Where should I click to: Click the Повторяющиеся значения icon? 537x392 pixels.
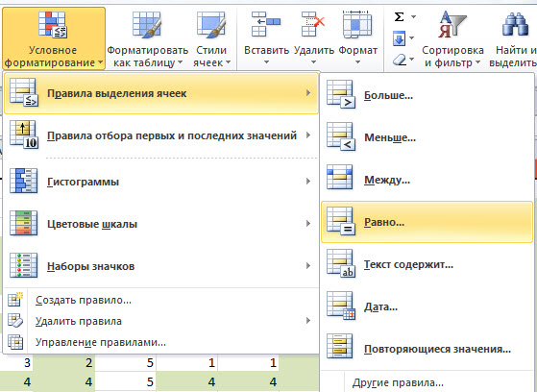click(x=339, y=346)
